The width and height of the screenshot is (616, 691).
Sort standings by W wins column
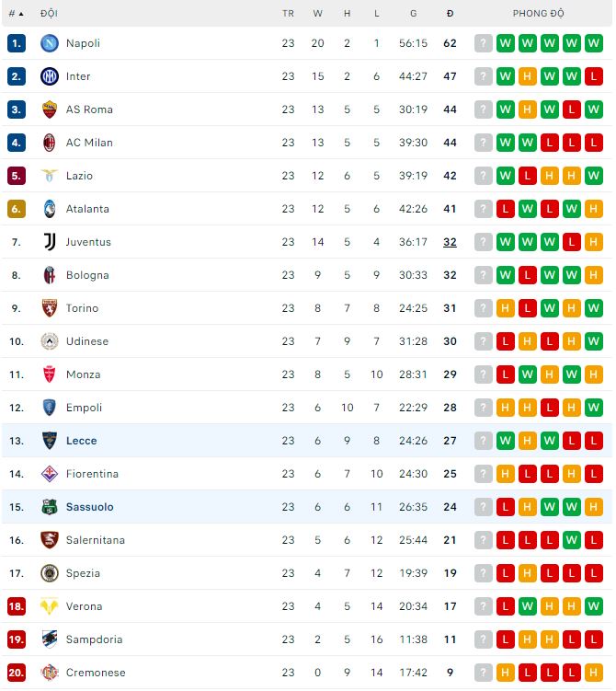click(x=318, y=14)
